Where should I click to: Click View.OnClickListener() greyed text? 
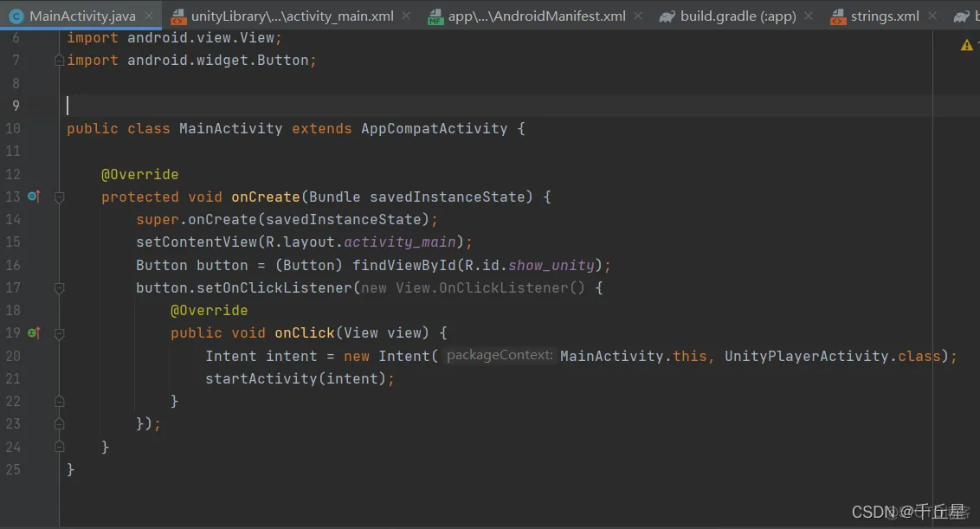(x=491, y=287)
